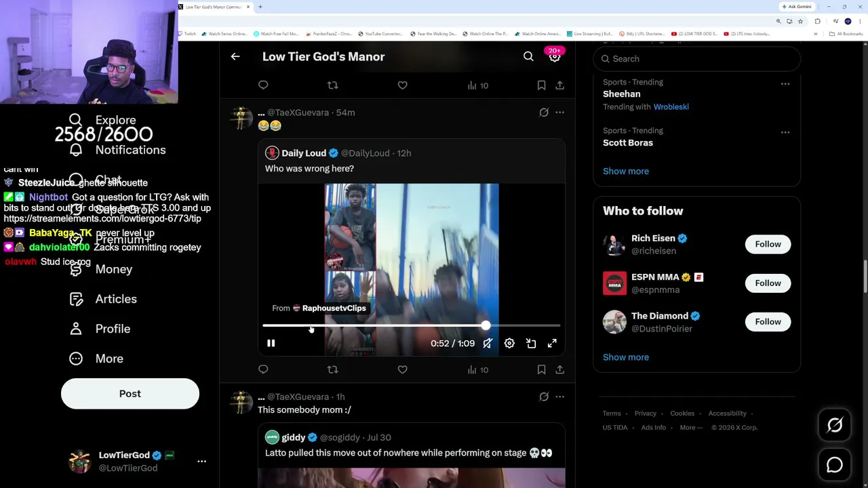Open a new browser tab
The image size is (868, 488).
coord(260,7)
